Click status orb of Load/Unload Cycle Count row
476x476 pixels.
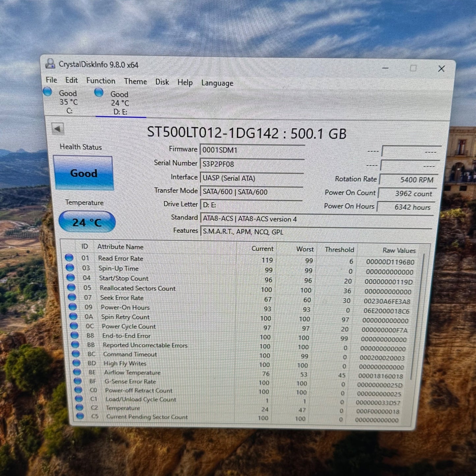(x=79, y=399)
